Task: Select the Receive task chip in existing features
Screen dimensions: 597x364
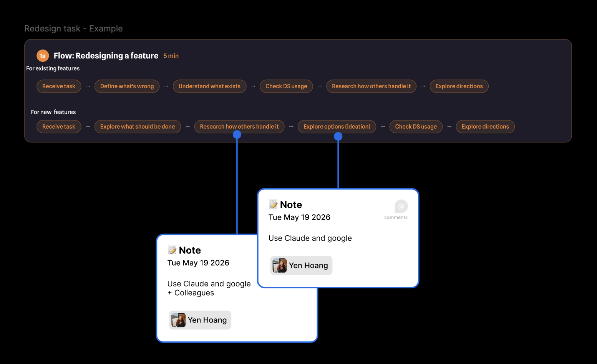Action: [59, 86]
